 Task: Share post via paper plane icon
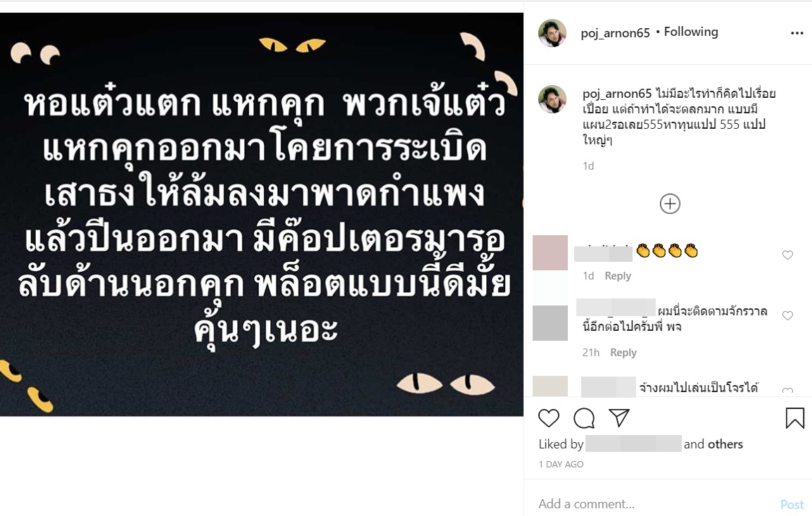click(618, 417)
